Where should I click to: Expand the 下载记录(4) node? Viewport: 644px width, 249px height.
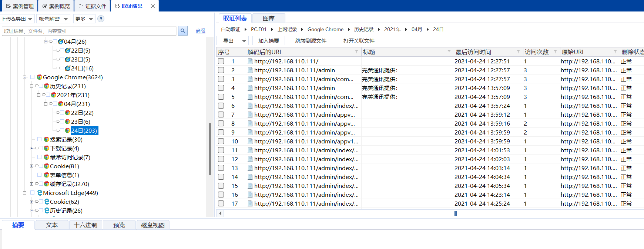pyautogui.click(x=32, y=148)
